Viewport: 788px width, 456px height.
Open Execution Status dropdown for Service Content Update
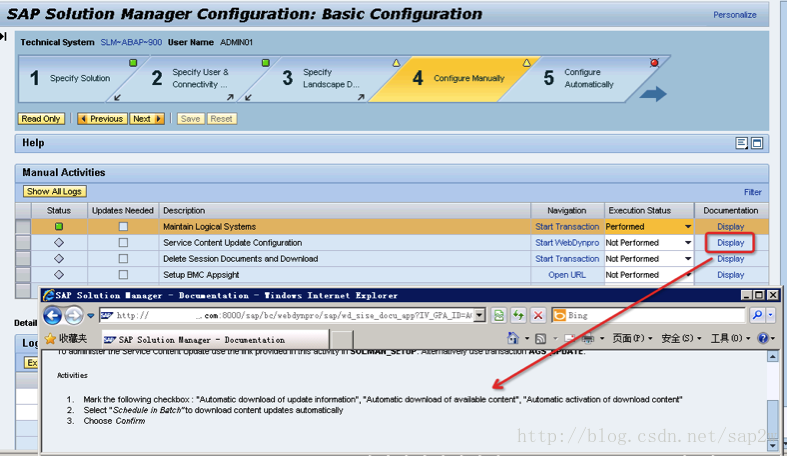(688, 243)
